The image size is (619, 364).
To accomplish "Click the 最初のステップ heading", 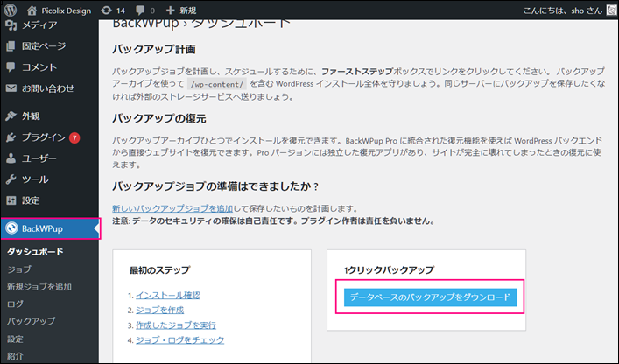I will pos(160,270).
